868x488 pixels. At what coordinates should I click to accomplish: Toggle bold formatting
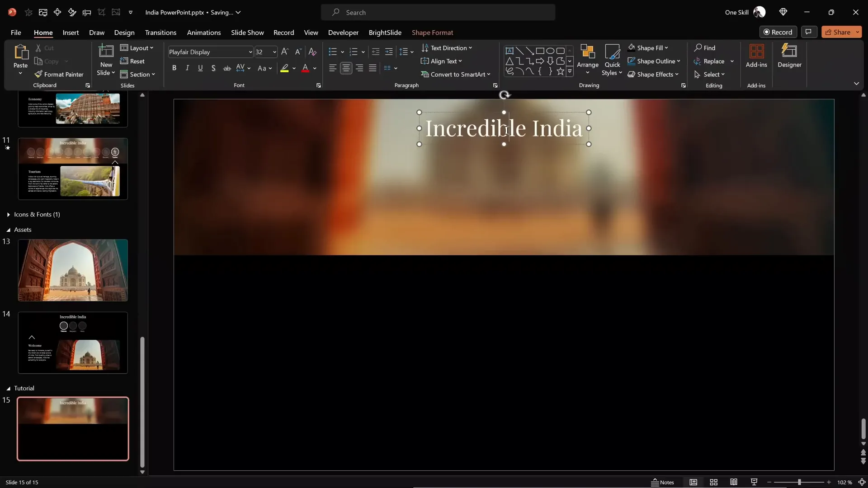pos(174,68)
